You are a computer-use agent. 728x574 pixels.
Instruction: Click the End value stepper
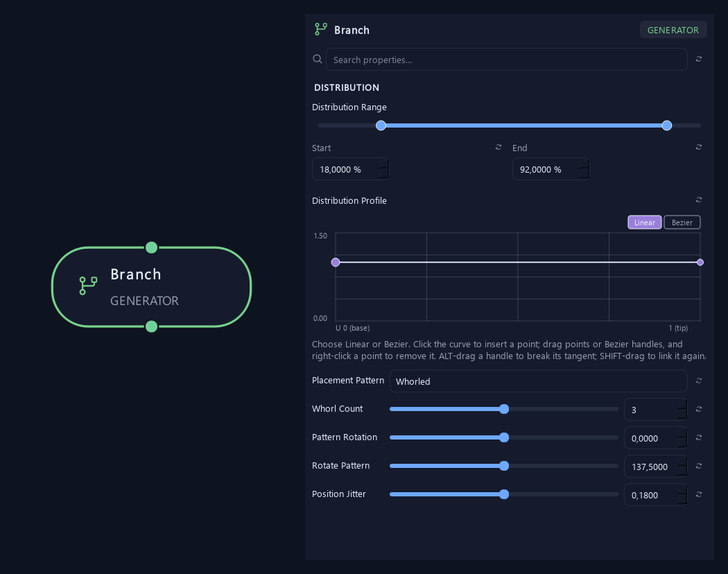pyautogui.click(x=584, y=169)
